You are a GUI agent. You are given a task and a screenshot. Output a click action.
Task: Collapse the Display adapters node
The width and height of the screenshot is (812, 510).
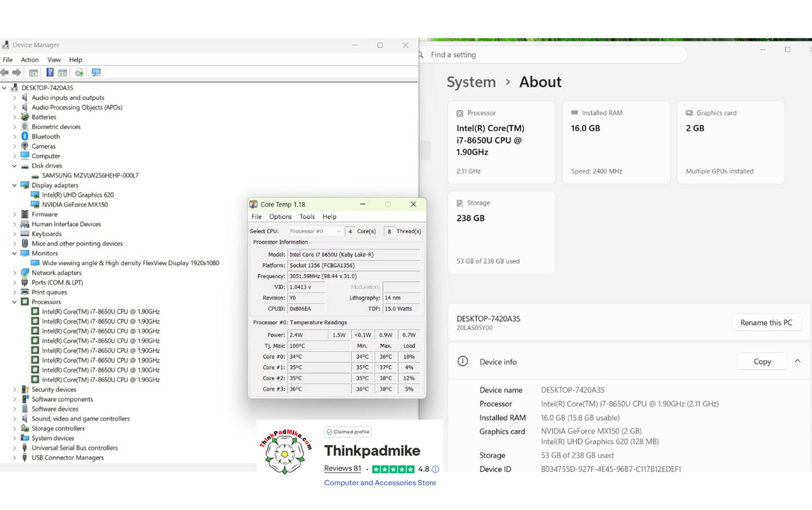15,185
